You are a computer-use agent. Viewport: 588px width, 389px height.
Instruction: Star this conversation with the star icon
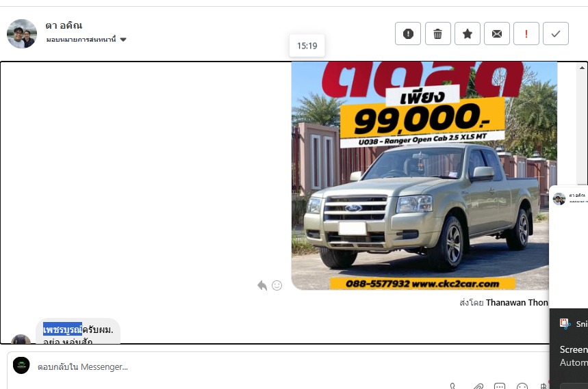[x=468, y=33]
